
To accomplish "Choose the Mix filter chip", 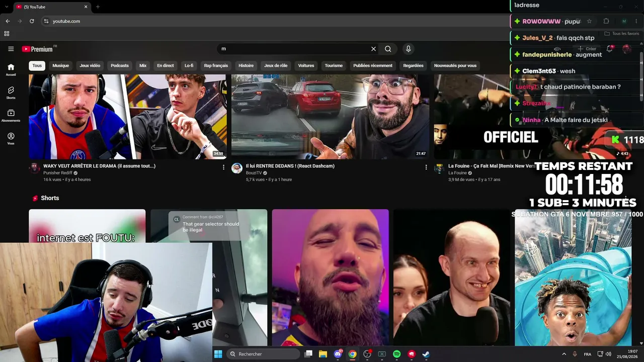I will pos(143,65).
